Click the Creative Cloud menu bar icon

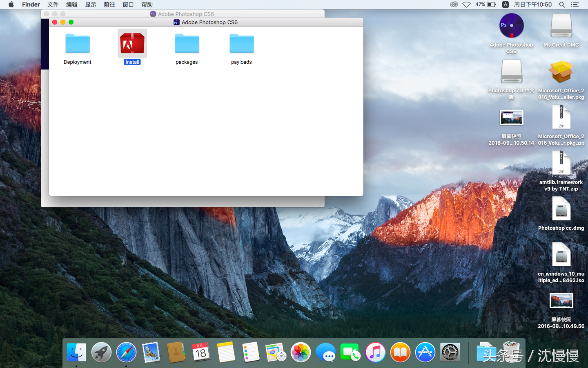[x=454, y=4]
